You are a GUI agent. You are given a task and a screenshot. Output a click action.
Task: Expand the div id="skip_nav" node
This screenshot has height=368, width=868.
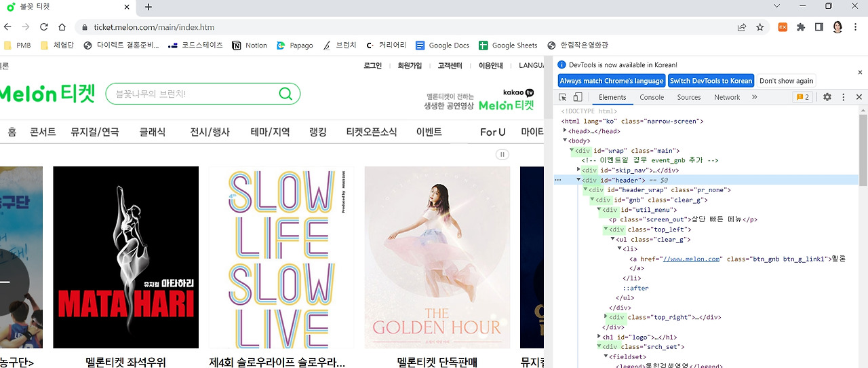coord(578,170)
